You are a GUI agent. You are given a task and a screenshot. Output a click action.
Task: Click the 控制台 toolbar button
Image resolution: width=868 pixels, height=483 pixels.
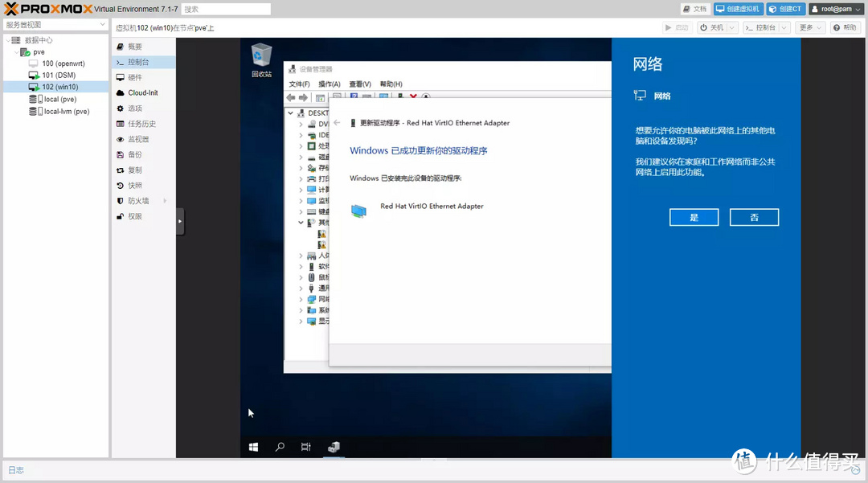(x=760, y=27)
